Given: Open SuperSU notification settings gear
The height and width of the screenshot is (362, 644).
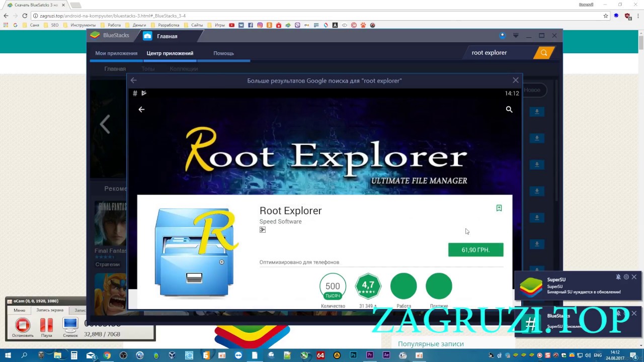Looking at the screenshot, I should pos(626,277).
